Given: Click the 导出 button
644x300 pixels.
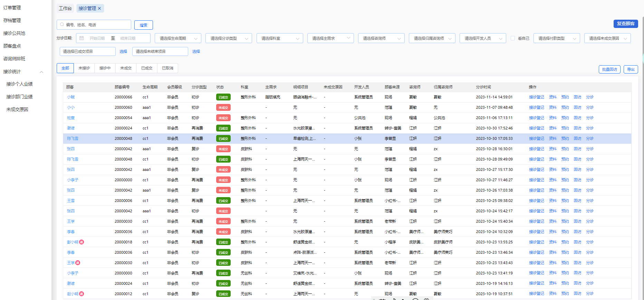Looking at the screenshot, I should (631, 69).
